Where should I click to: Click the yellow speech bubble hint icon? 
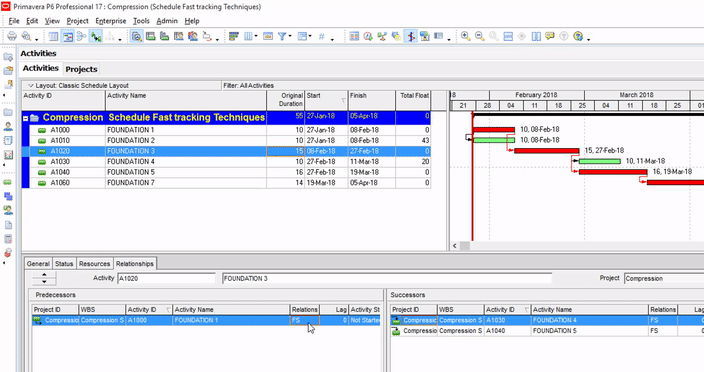coord(550,36)
